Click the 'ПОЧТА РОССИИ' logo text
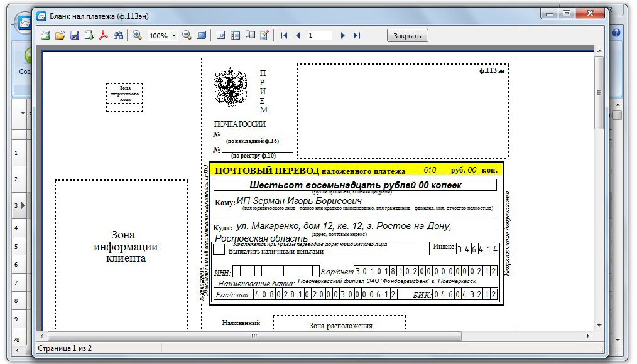 240,124
